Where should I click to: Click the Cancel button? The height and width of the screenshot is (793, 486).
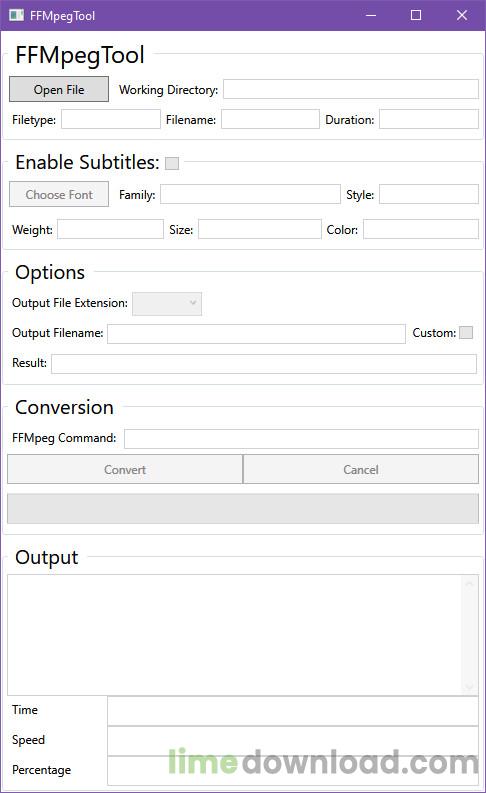pyautogui.click(x=361, y=469)
